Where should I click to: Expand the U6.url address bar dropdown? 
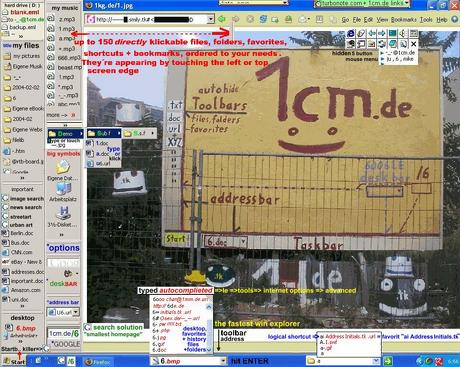point(76,312)
